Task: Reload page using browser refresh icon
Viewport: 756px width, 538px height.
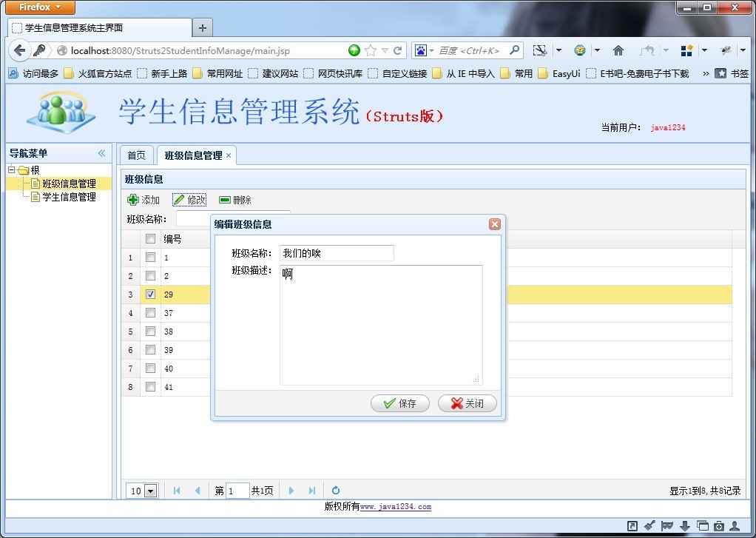Action: 397,50
